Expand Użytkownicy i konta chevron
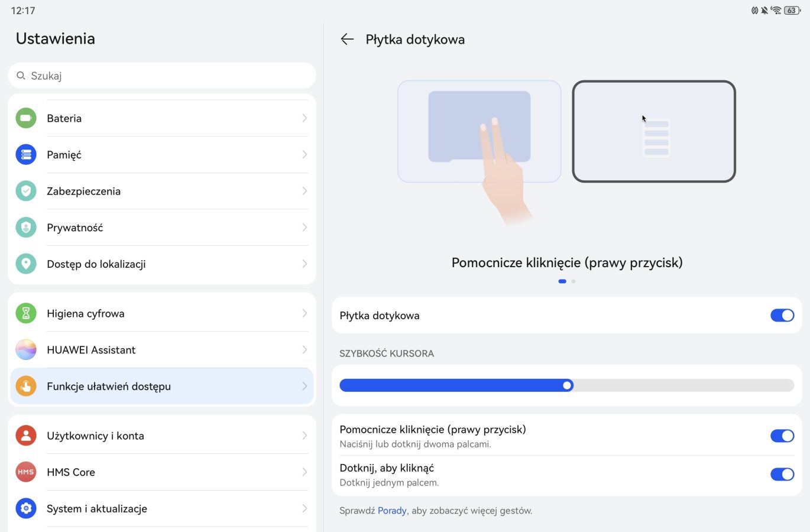 [304, 436]
